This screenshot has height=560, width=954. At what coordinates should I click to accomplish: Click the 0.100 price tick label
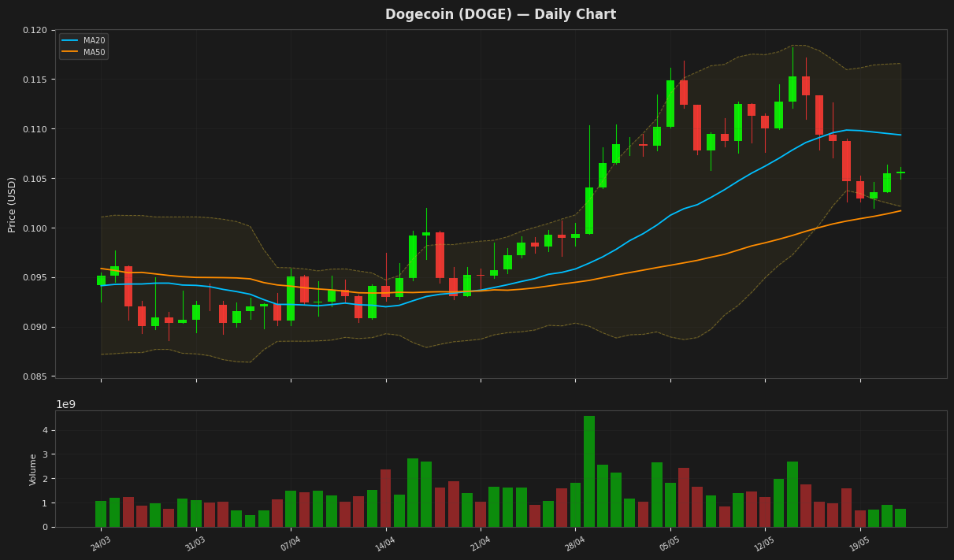click(x=35, y=228)
